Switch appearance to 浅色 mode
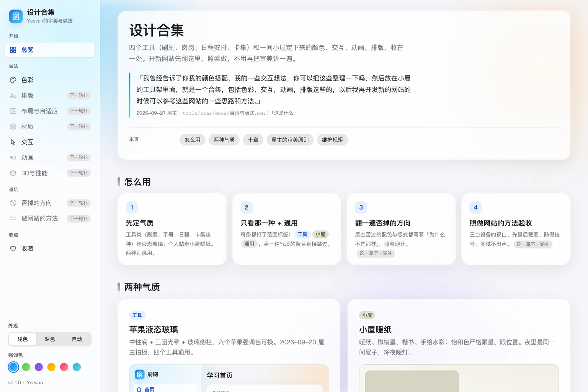The height and width of the screenshot is (392, 588). pos(23,339)
